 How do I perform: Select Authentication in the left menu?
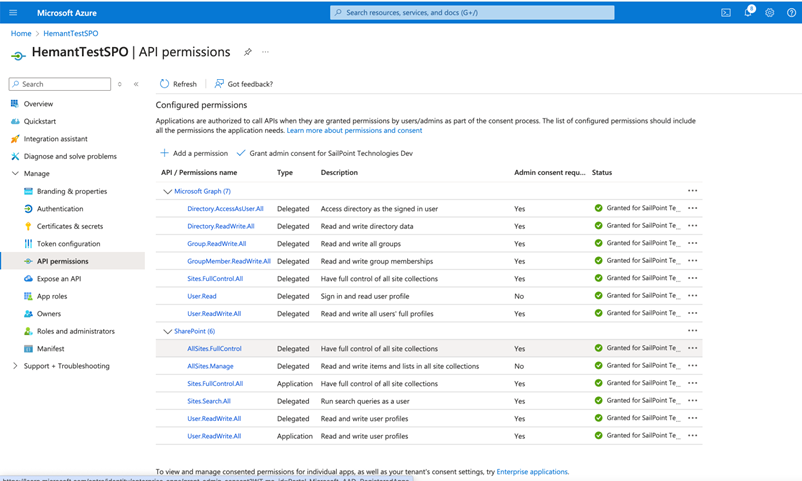[x=60, y=209]
